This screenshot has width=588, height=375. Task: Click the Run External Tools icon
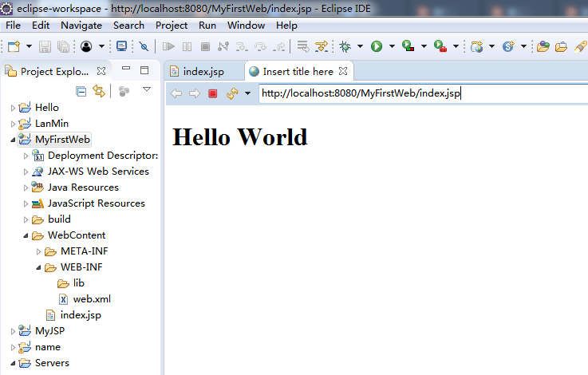(x=440, y=46)
